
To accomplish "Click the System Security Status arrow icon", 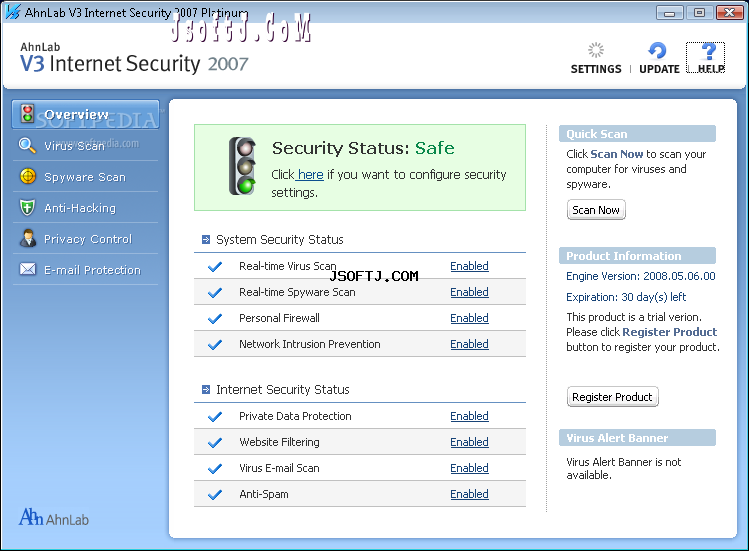I will point(206,239).
